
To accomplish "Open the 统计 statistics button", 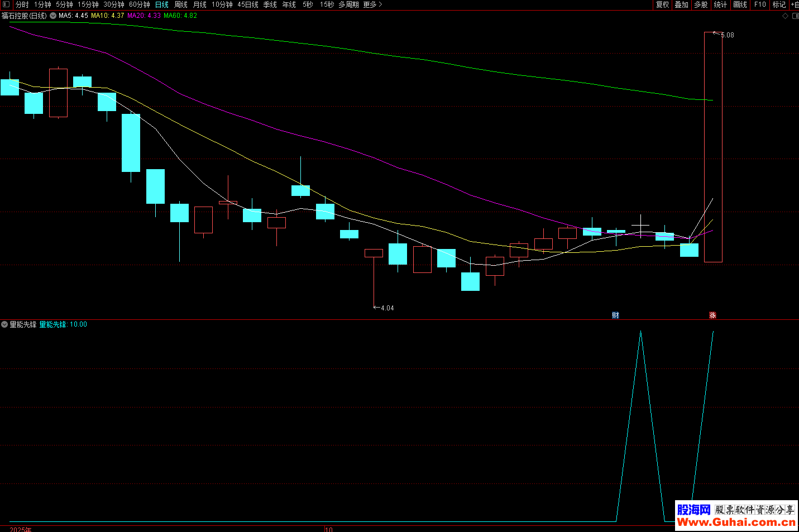I will tap(720, 4).
